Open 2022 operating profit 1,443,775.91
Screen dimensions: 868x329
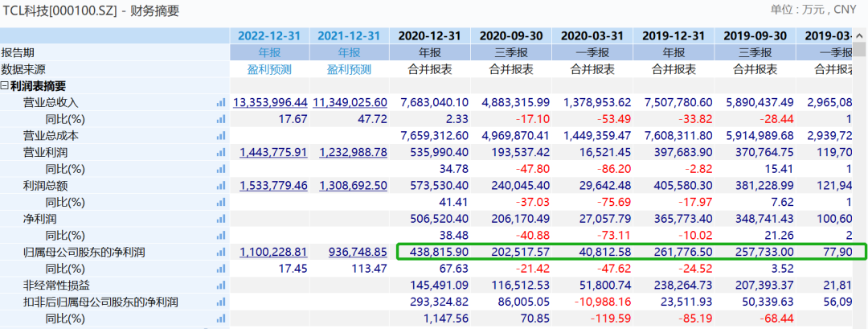(273, 152)
